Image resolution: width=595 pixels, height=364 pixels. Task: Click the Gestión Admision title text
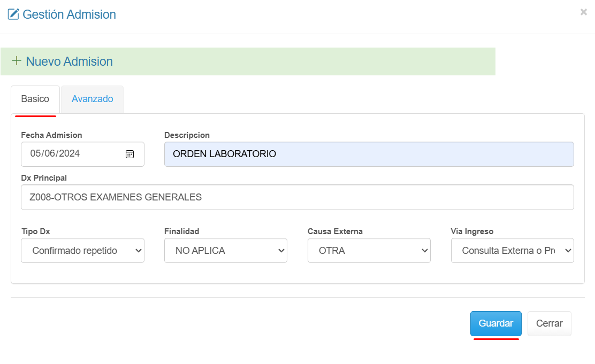click(69, 14)
